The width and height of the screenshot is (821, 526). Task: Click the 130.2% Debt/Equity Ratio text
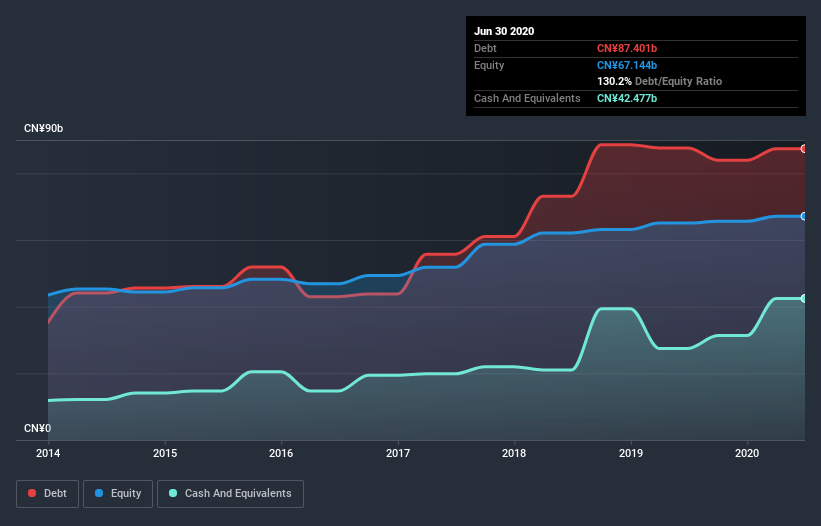(x=659, y=82)
